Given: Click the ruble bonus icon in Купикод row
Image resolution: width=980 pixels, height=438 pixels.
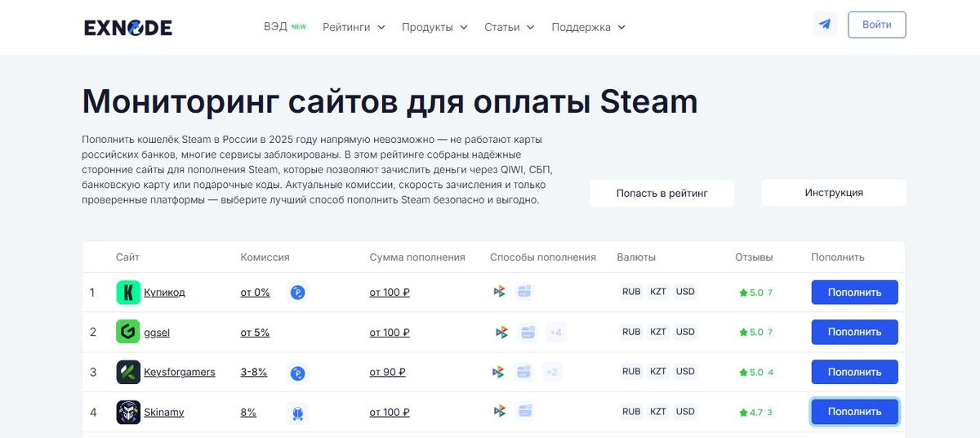Looking at the screenshot, I should tap(298, 293).
